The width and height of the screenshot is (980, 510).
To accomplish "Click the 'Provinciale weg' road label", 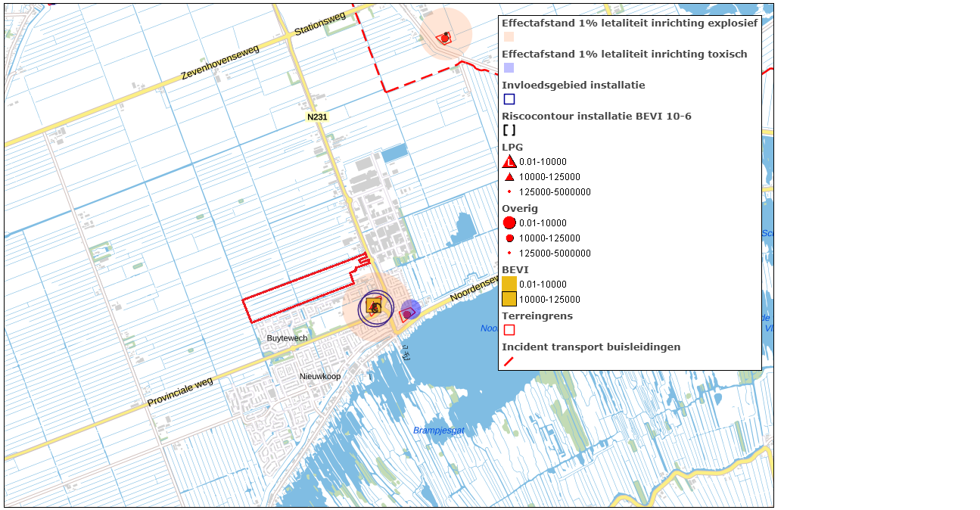I will point(180,393).
